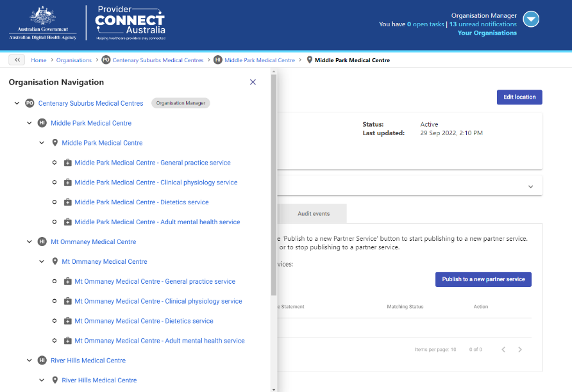Screen dimensions: 572x392
Task: Click briefcase icon for Middle Park Dietetics
Action: click(67, 202)
